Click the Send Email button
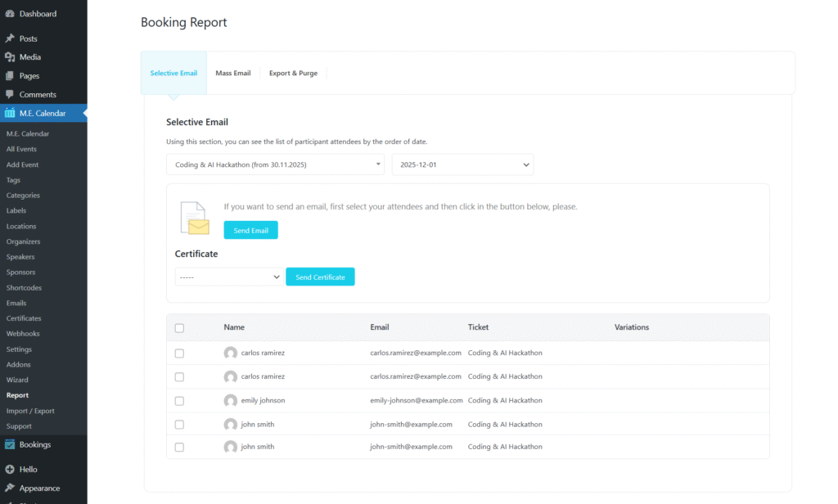This screenshot has width=838, height=504. coord(250,230)
